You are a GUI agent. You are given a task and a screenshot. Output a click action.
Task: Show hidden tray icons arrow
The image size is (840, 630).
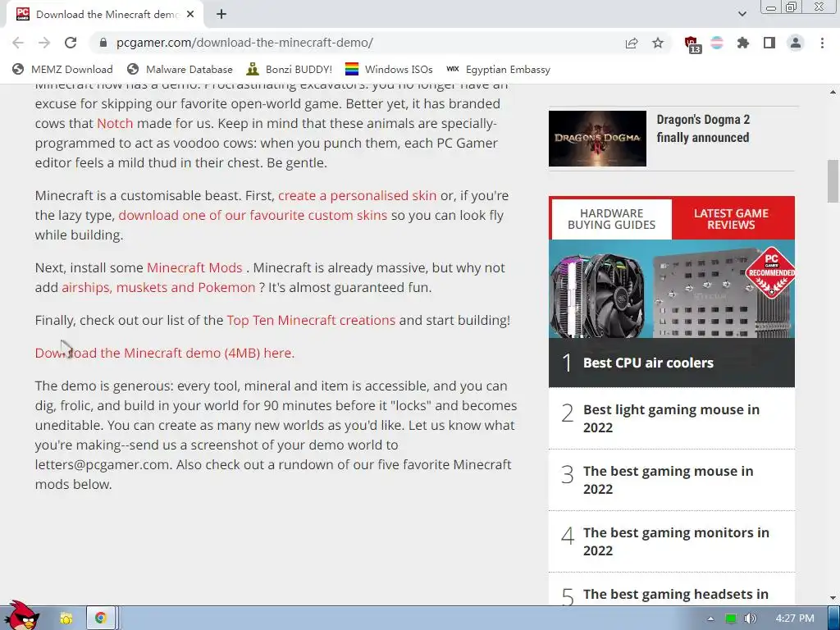(710, 619)
